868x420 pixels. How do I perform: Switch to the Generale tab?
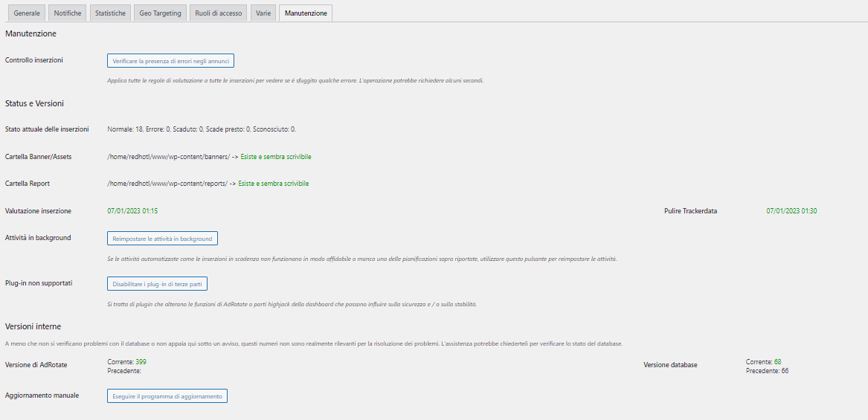pos(26,13)
